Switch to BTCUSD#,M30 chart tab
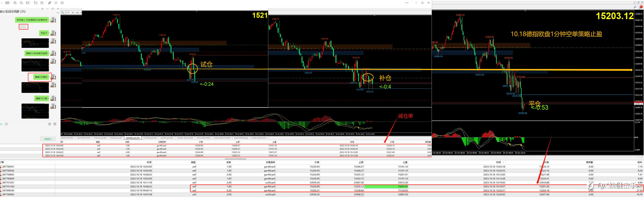 pos(204,138)
